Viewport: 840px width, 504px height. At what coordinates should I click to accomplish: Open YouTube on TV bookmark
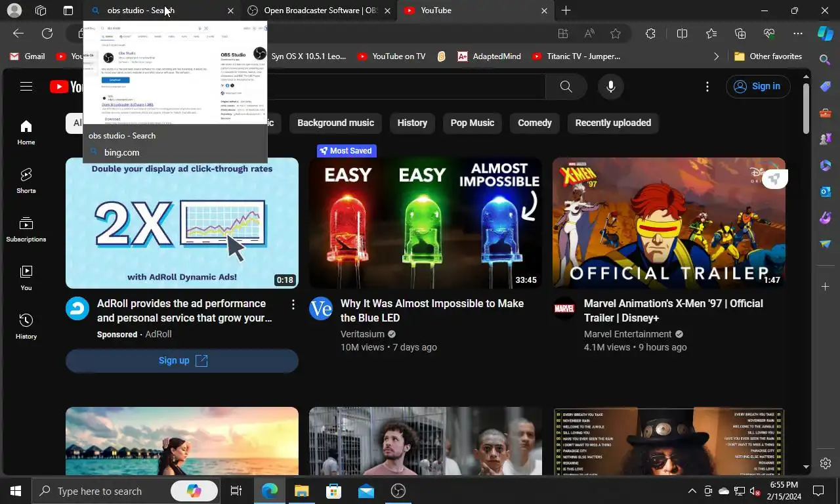pos(391,56)
